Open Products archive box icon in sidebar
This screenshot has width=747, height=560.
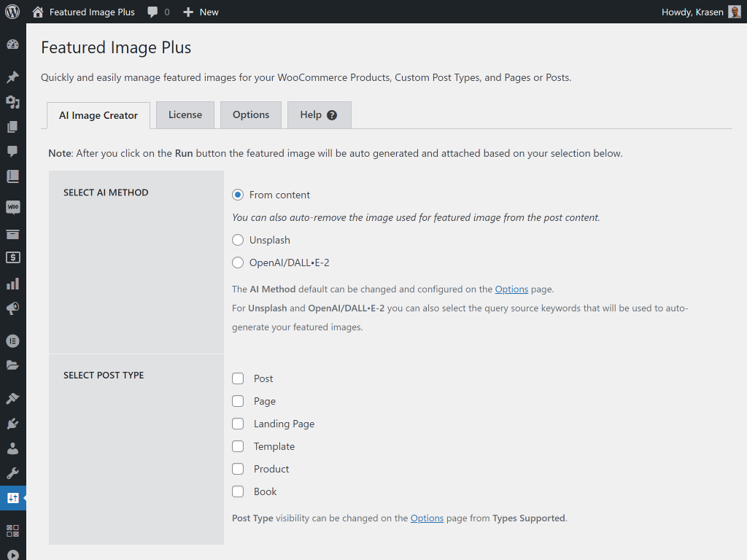(13, 234)
